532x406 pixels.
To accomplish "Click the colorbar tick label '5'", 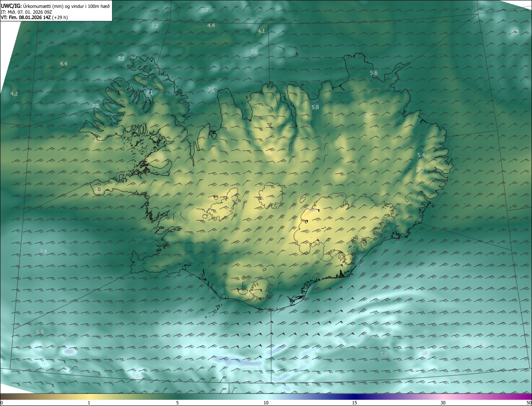I will click(x=177, y=403).
